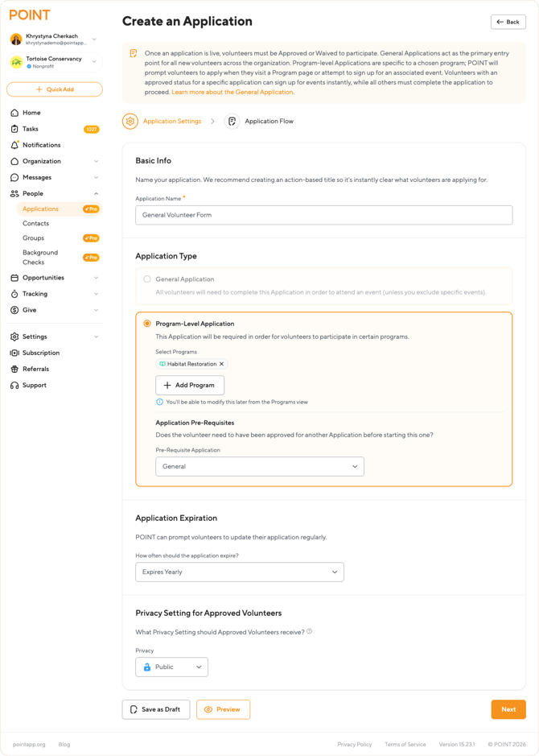Click the Notifications bell icon

(x=14, y=145)
